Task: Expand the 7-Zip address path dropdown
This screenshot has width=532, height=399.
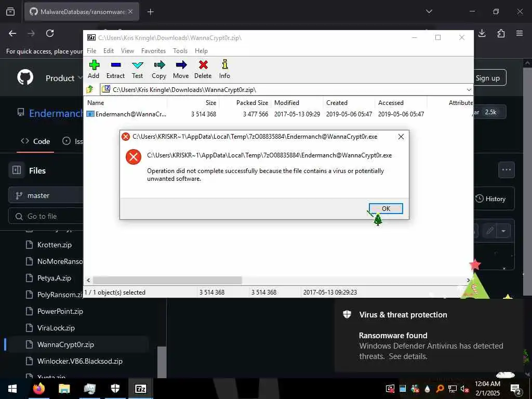Action: click(x=469, y=90)
